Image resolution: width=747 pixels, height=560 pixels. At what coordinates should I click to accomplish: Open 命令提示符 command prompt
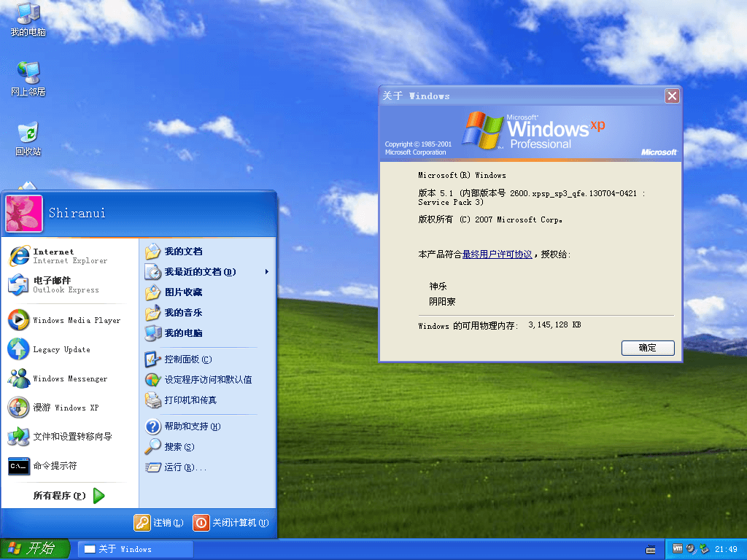[x=69, y=466]
